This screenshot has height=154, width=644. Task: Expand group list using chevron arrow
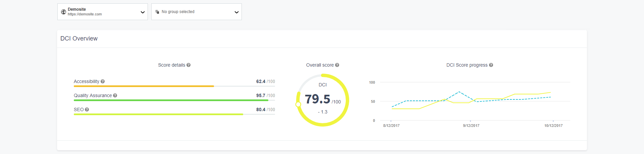[236, 12]
